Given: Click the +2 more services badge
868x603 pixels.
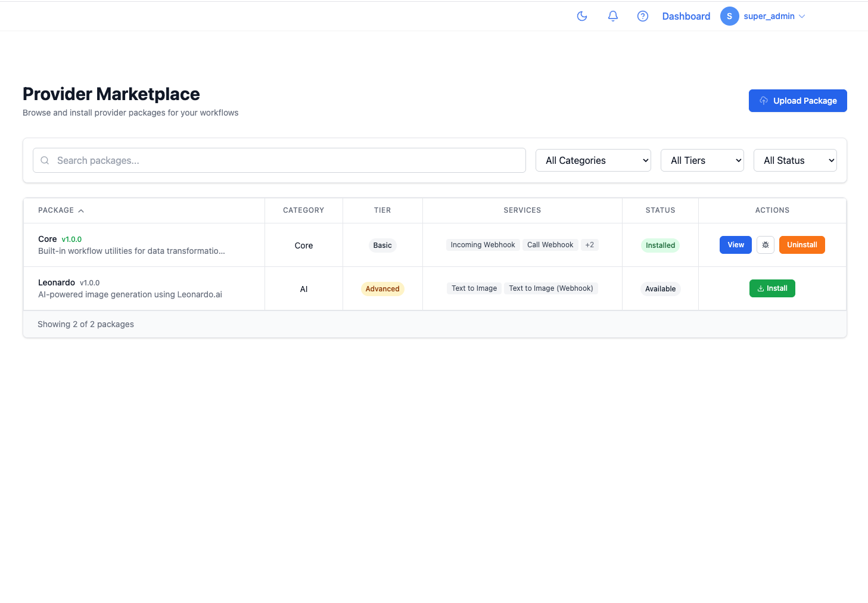Looking at the screenshot, I should pos(589,245).
